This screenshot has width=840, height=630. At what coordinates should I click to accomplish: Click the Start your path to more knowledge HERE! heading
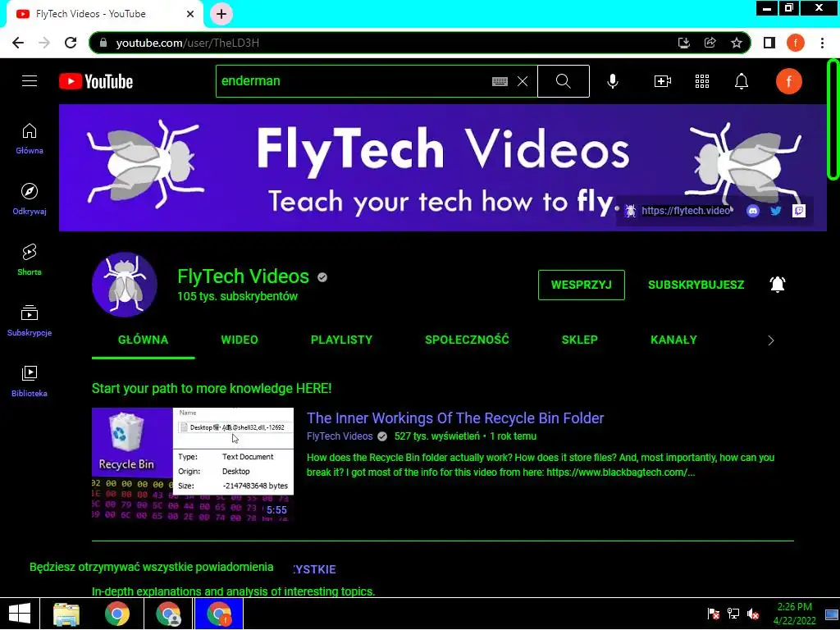[212, 388]
